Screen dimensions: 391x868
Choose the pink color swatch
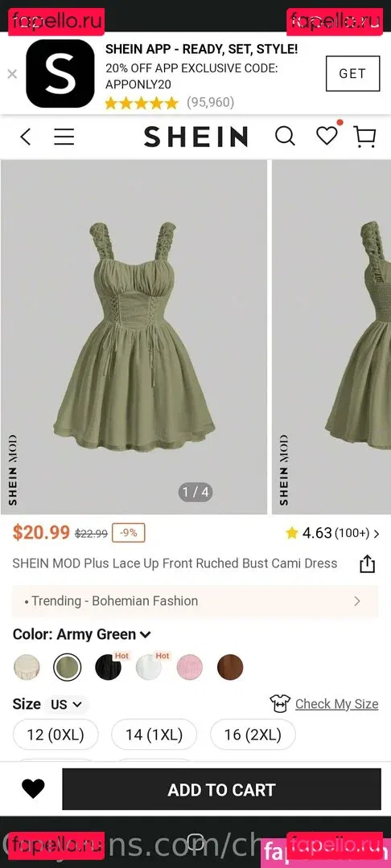click(x=189, y=667)
